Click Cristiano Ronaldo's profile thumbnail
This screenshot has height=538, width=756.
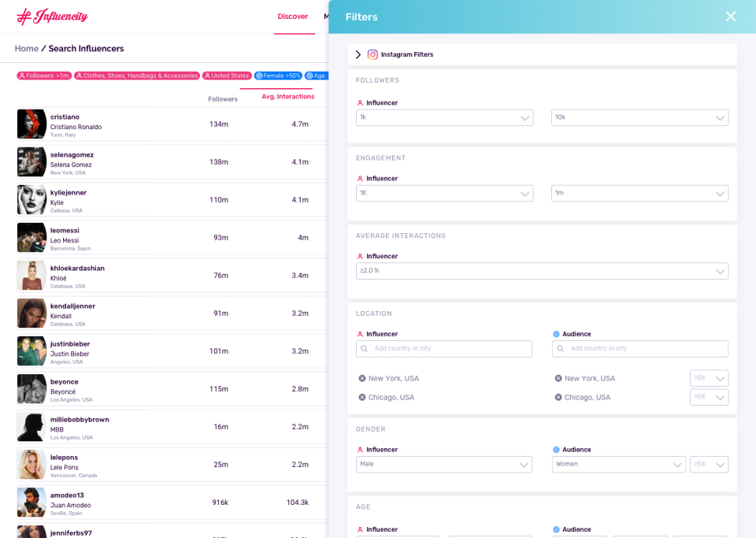31,124
